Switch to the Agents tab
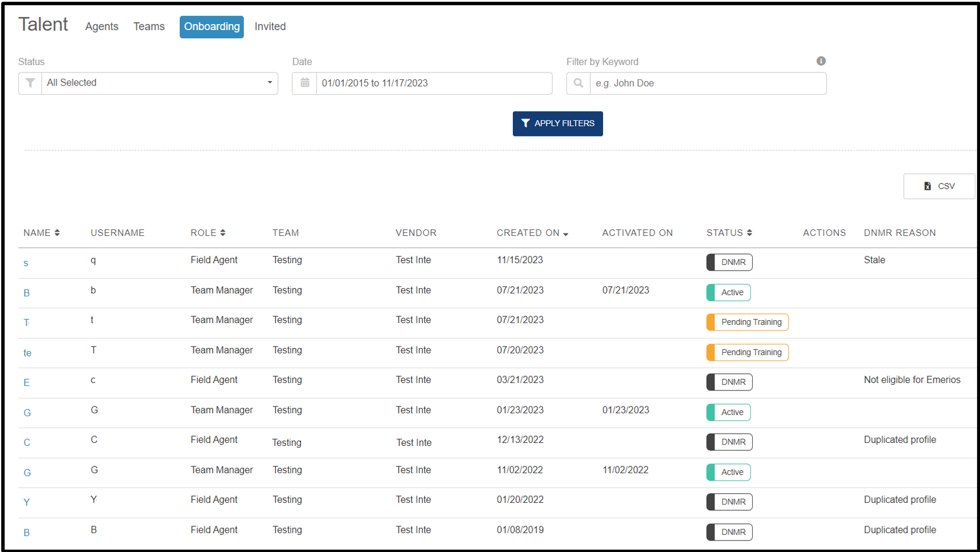Viewport: 980px width, 552px height. (x=102, y=27)
